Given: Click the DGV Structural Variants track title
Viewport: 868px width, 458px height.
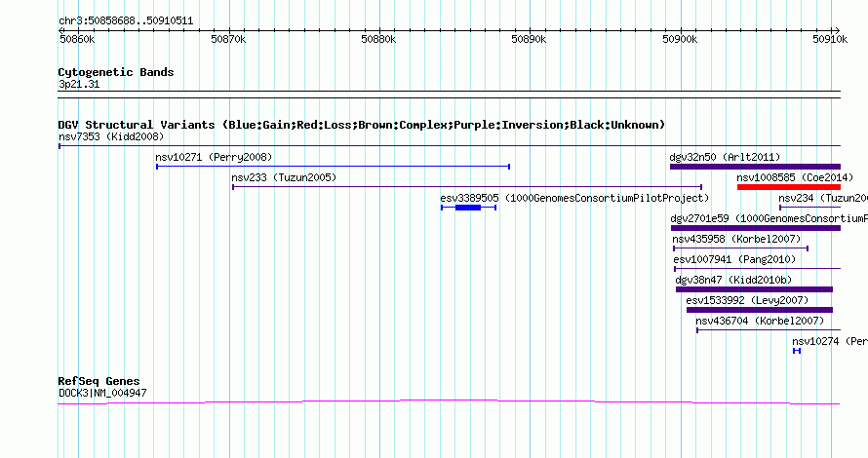Looking at the screenshot, I should [x=362, y=125].
